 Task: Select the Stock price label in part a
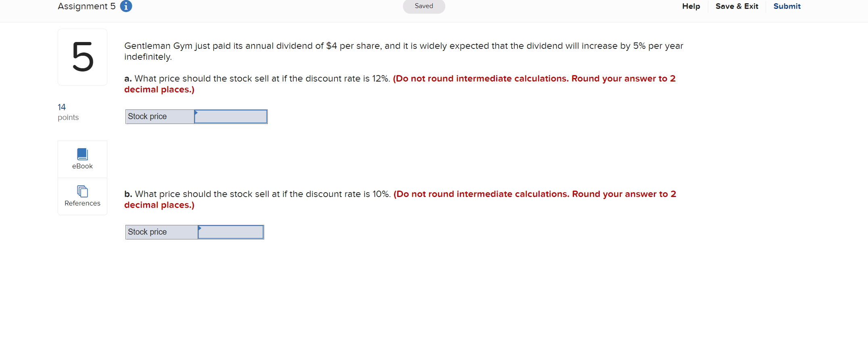click(x=147, y=116)
